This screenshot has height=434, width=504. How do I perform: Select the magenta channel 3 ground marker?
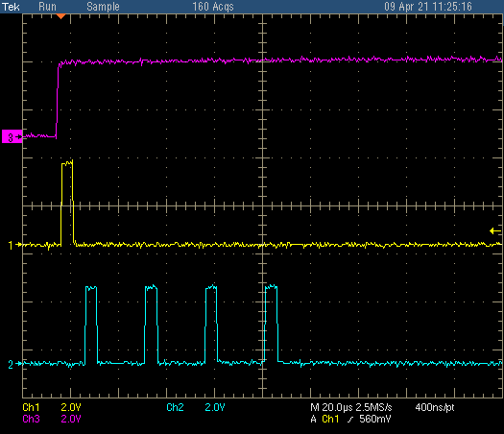(x=12, y=136)
